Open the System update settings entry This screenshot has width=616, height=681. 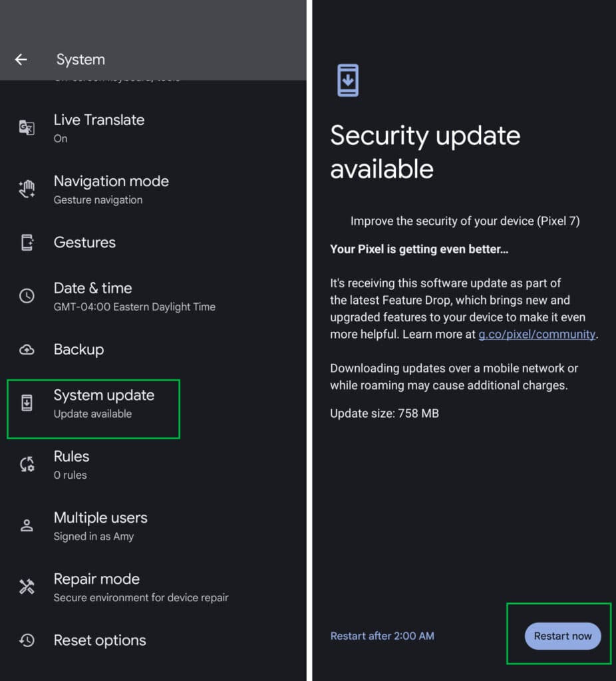pos(104,403)
